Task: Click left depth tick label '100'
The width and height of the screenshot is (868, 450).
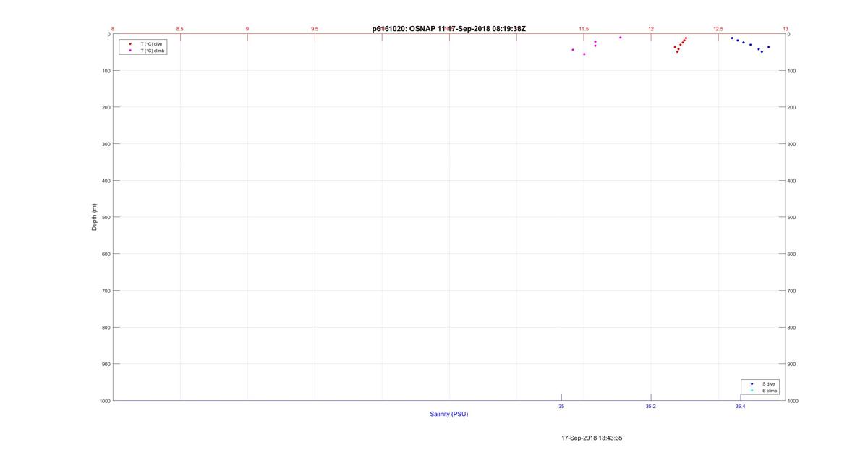Action: (106, 71)
